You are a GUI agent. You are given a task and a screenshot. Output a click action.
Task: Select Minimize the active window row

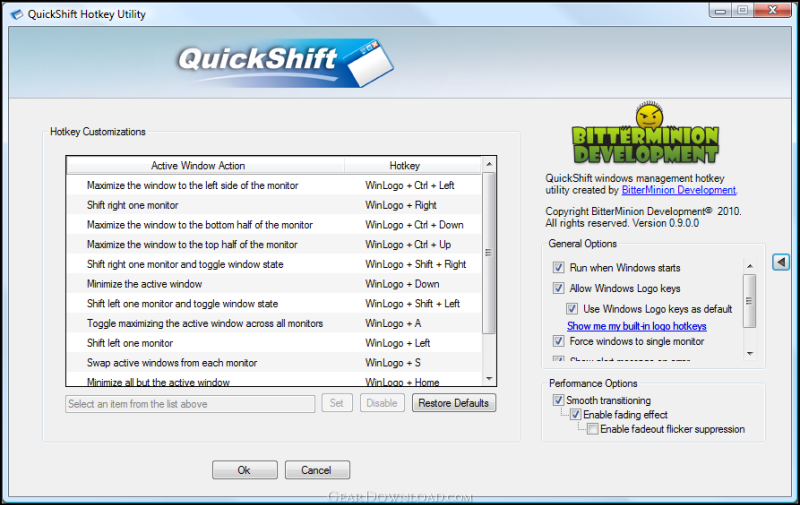tap(274, 284)
